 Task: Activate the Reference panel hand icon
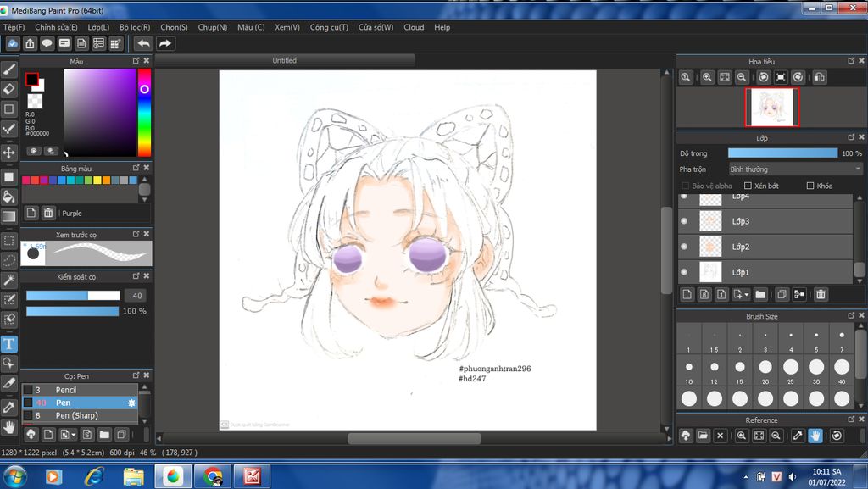[815, 436]
